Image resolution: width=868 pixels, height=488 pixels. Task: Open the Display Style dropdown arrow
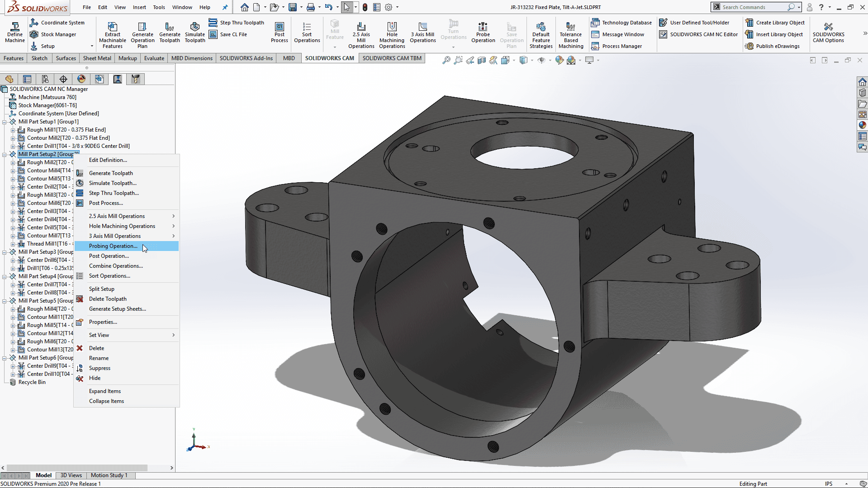[532, 60]
